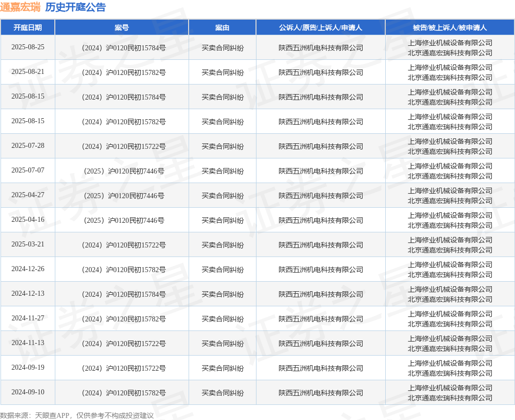Click the date cell 2025-07-28
515x420 pixels.
(28, 145)
